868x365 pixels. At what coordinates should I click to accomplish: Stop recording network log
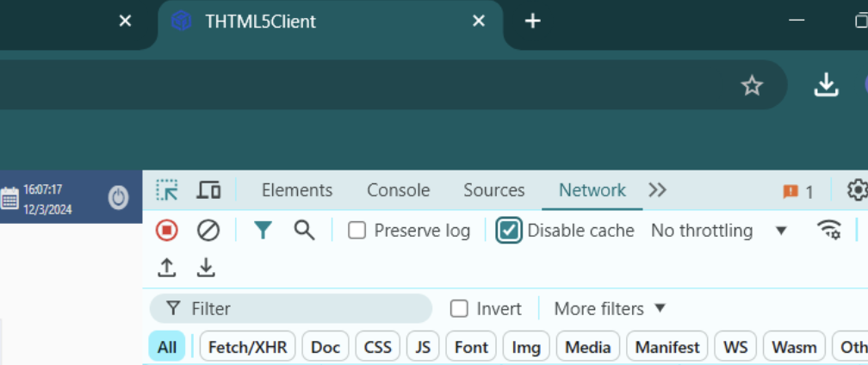point(166,230)
